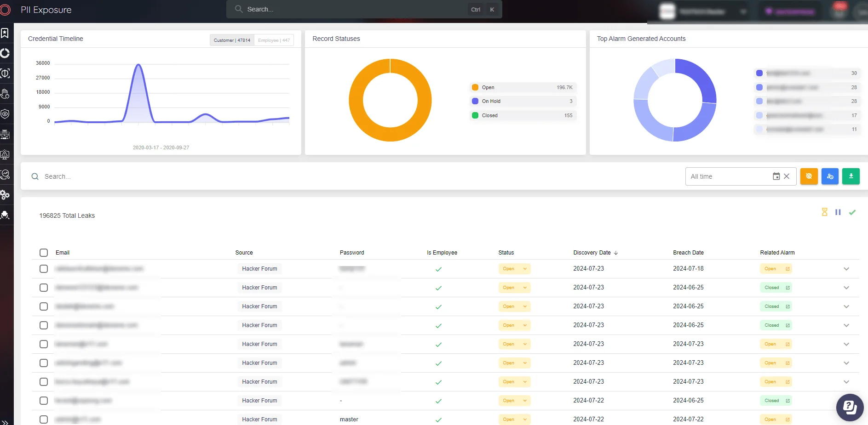The image size is (868, 425).
Task: Click the blue pause bars status icon
Action: click(x=838, y=212)
